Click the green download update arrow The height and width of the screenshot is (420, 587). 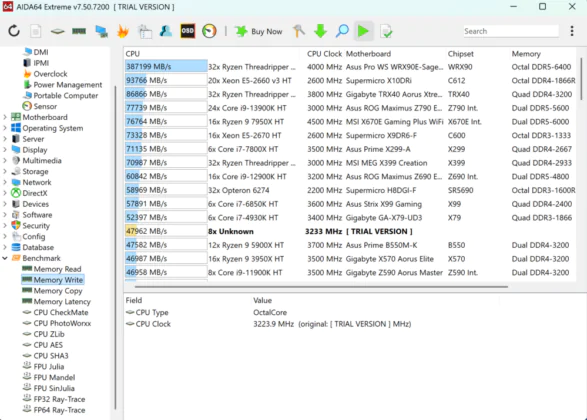(x=320, y=31)
